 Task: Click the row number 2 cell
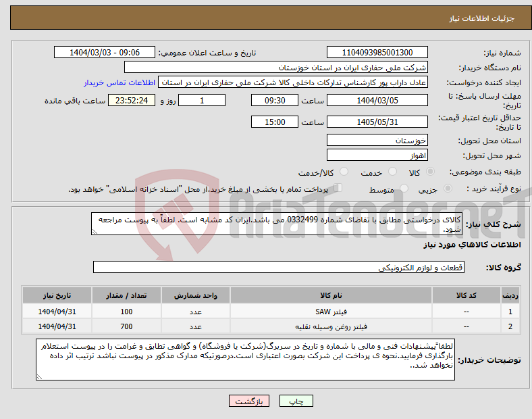(510, 326)
